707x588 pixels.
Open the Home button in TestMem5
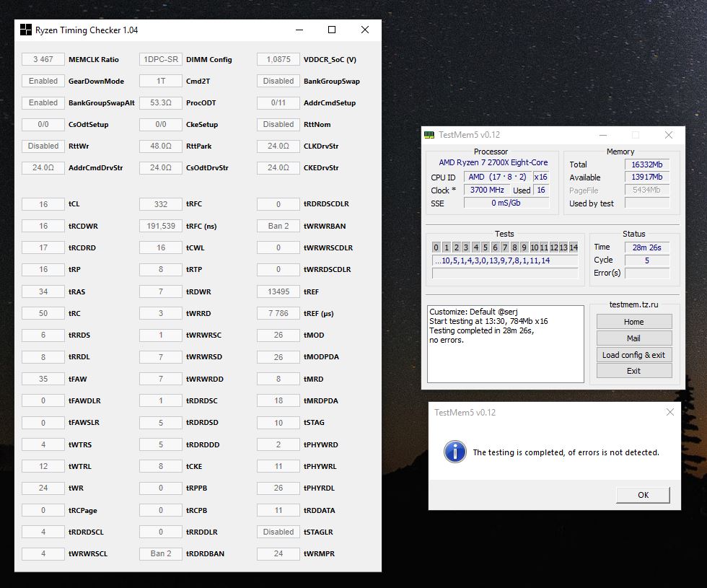pyautogui.click(x=634, y=322)
